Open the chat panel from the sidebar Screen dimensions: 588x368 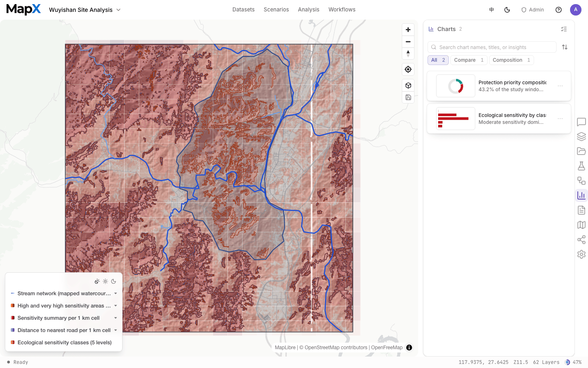(581, 122)
